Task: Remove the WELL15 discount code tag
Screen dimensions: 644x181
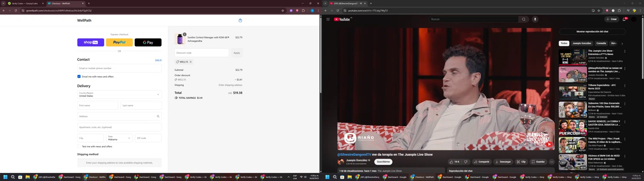Action: [x=191, y=62]
